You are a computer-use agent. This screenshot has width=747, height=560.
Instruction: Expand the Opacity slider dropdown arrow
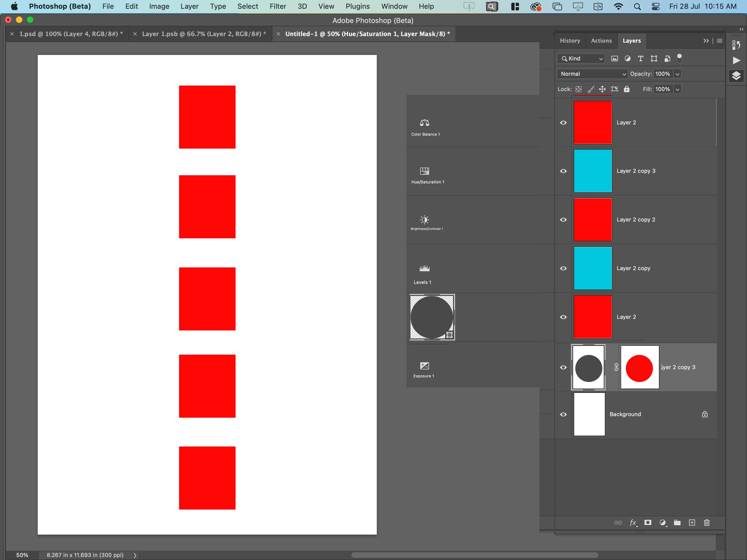point(678,74)
